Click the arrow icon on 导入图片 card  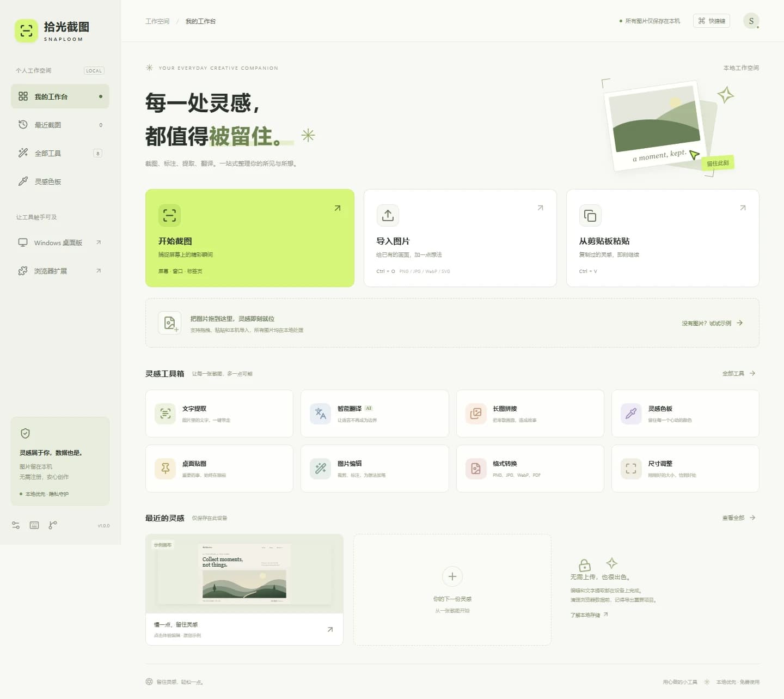coord(540,208)
